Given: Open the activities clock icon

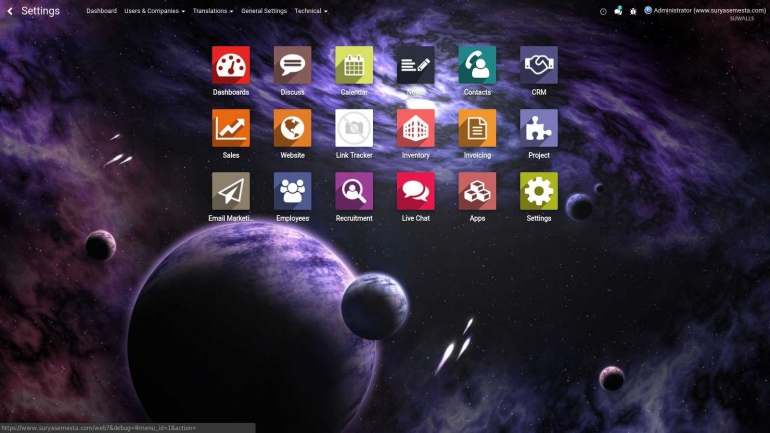Looking at the screenshot, I should [603, 11].
